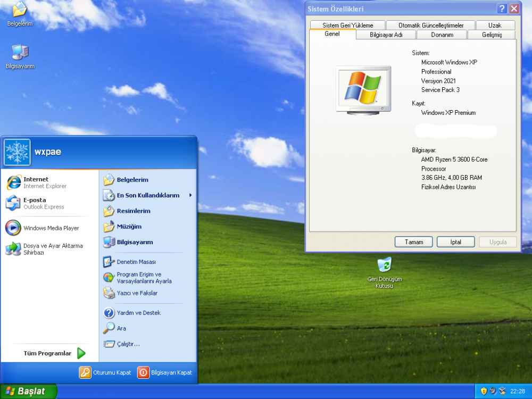Click the Başlat start button
Viewport: 532px width, 399px height.
point(29,392)
